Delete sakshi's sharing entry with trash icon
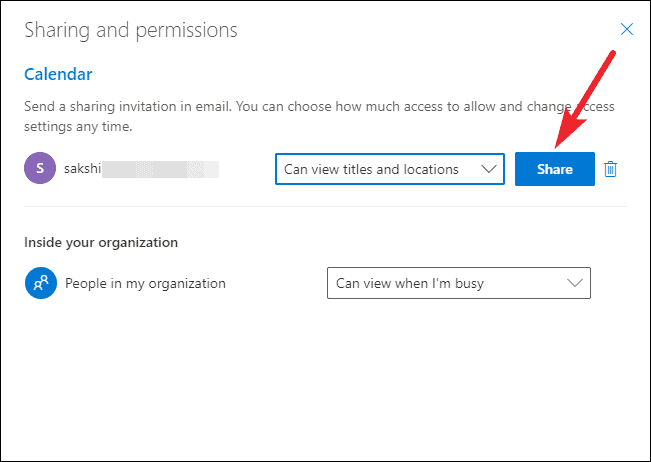This screenshot has height=462, width=651. (x=611, y=169)
